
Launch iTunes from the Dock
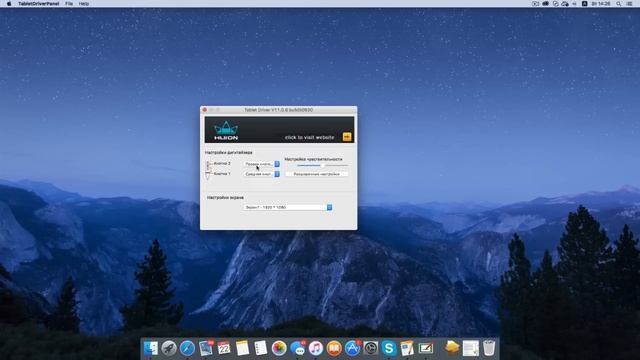[316, 348]
